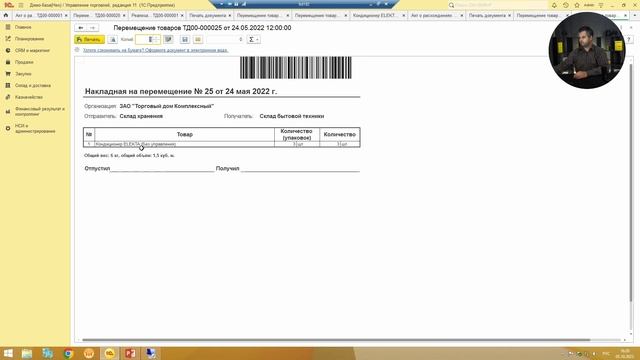Open Windows Start menu
This screenshot has height=360, width=640.
coord(8,353)
